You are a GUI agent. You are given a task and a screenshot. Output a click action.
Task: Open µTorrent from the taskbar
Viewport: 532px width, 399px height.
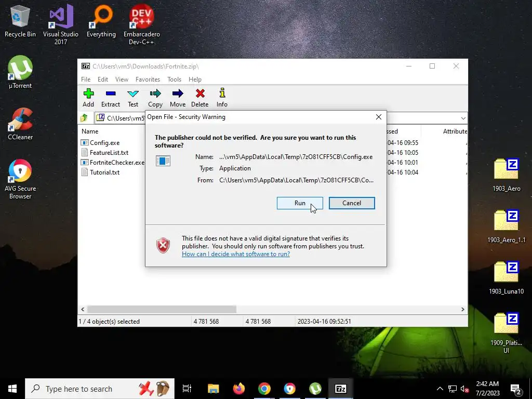[x=315, y=389]
